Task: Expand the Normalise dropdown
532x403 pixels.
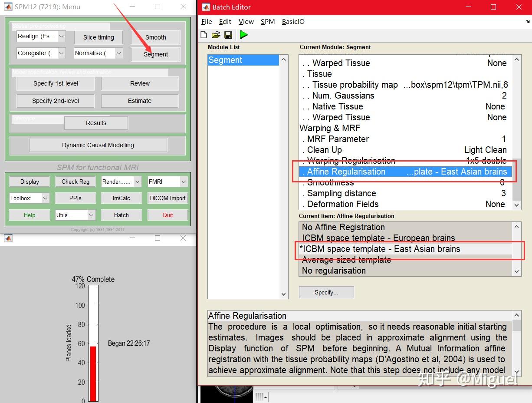Action: (x=99, y=53)
